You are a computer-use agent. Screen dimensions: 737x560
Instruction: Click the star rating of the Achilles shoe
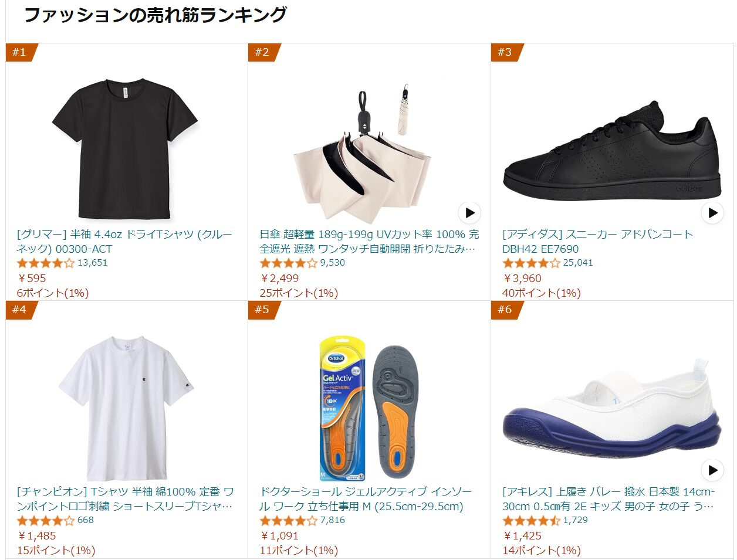pos(532,521)
